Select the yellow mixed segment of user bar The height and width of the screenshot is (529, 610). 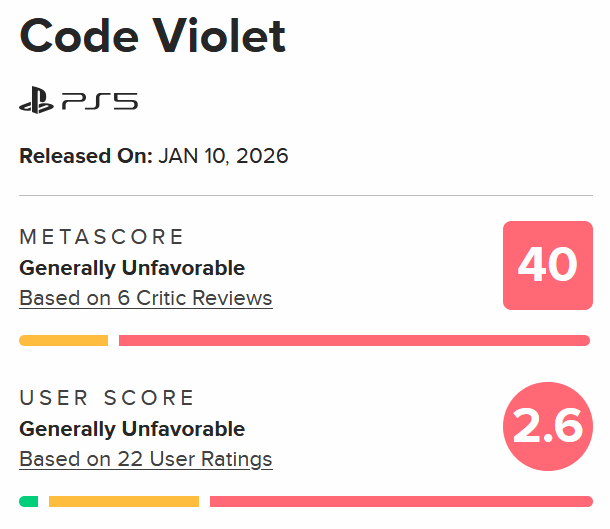(124, 501)
